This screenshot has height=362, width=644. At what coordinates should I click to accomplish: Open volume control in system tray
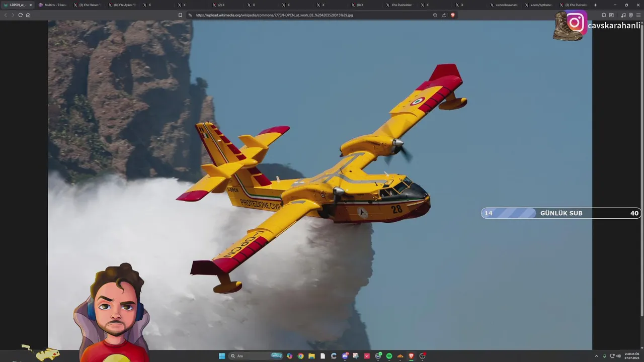click(x=618, y=356)
